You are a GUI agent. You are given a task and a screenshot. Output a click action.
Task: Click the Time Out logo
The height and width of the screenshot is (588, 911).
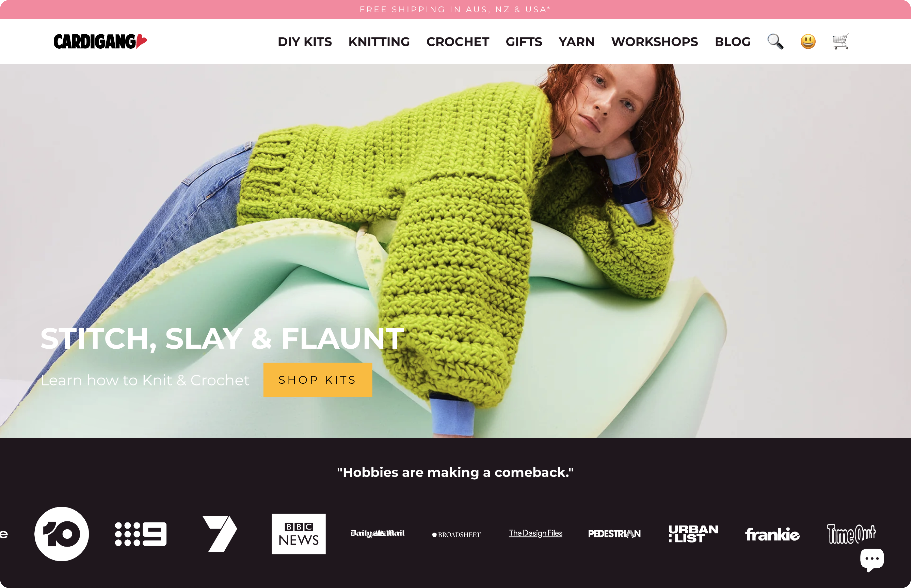851,534
